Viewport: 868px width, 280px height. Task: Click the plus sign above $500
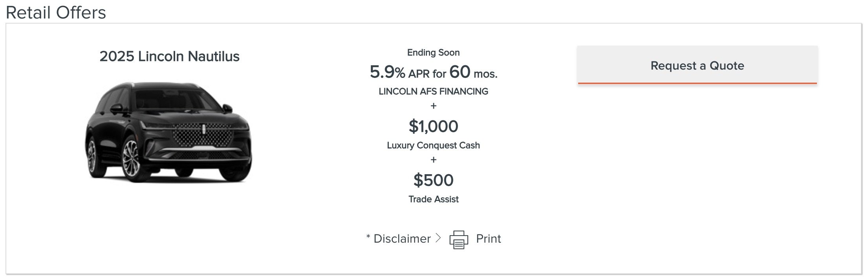[433, 160]
